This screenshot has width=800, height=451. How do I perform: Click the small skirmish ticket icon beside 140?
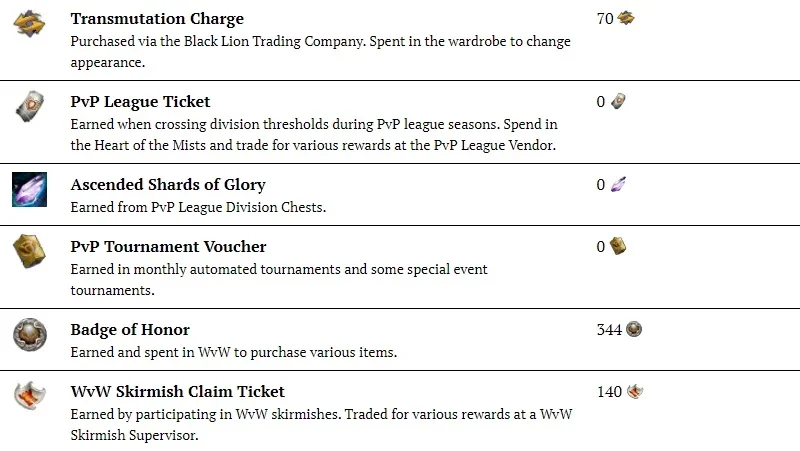coord(635,391)
